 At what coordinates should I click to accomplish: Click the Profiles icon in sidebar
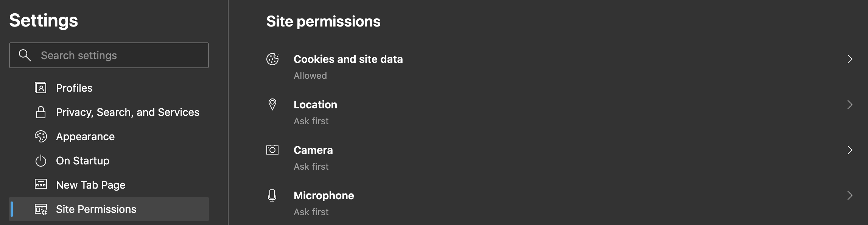pos(40,88)
